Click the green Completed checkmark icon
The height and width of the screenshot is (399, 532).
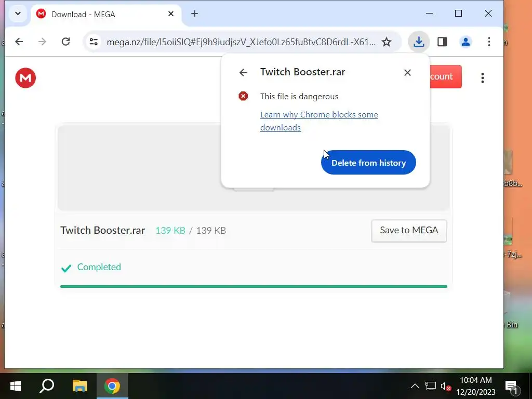[66, 268]
